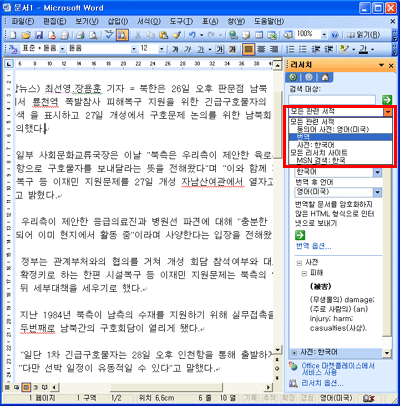The image size is (400, 406).
Task: Click the font color button
Action: pos(363,49)
